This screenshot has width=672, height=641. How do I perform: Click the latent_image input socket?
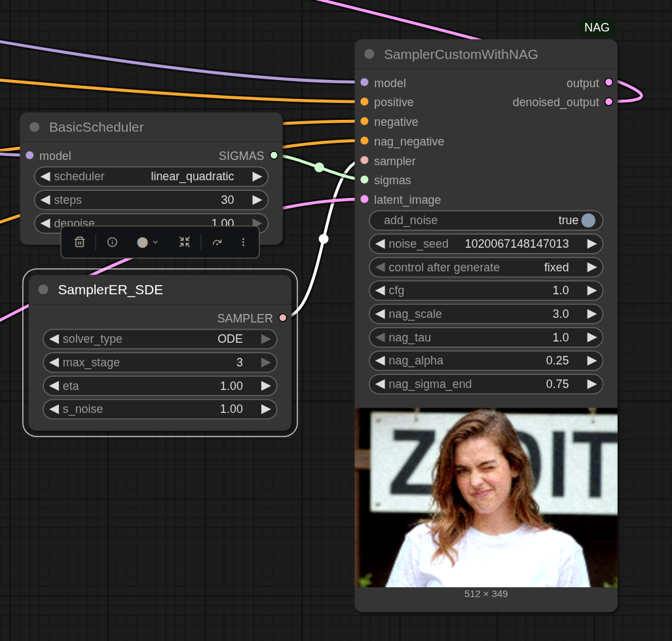point(365,199)
